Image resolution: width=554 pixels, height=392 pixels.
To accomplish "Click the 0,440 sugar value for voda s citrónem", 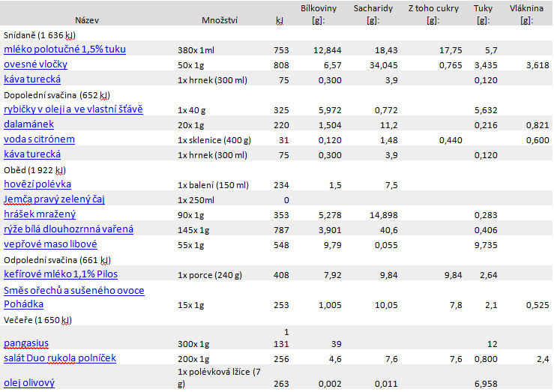I will pos(451,140).
